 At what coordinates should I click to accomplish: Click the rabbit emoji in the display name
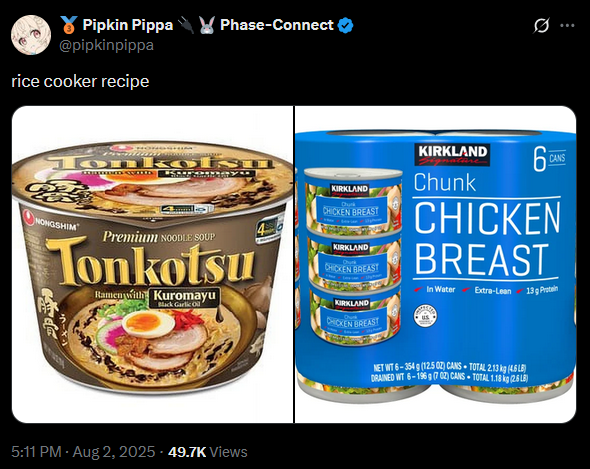(x=207, y=25)
